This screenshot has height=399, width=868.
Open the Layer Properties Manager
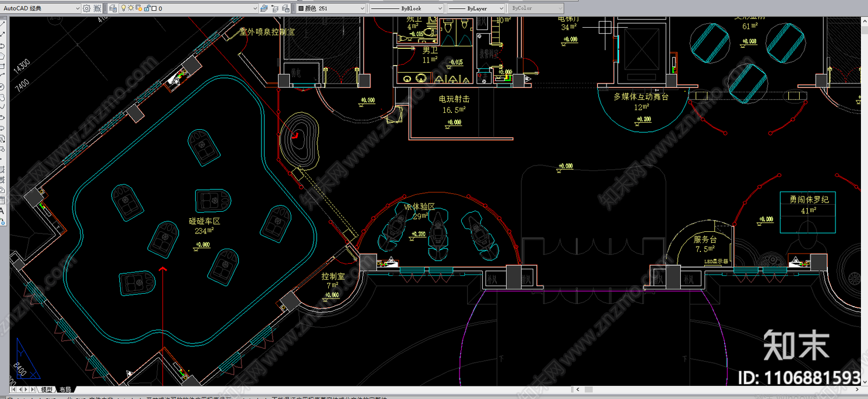[113, 8]
